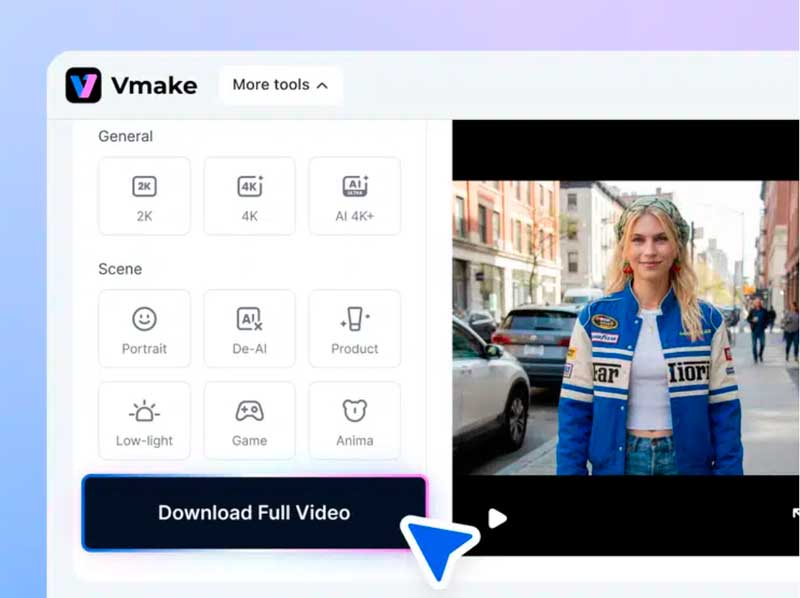Select the 2K upscale option
800x598 pixels.
point(144,196)
